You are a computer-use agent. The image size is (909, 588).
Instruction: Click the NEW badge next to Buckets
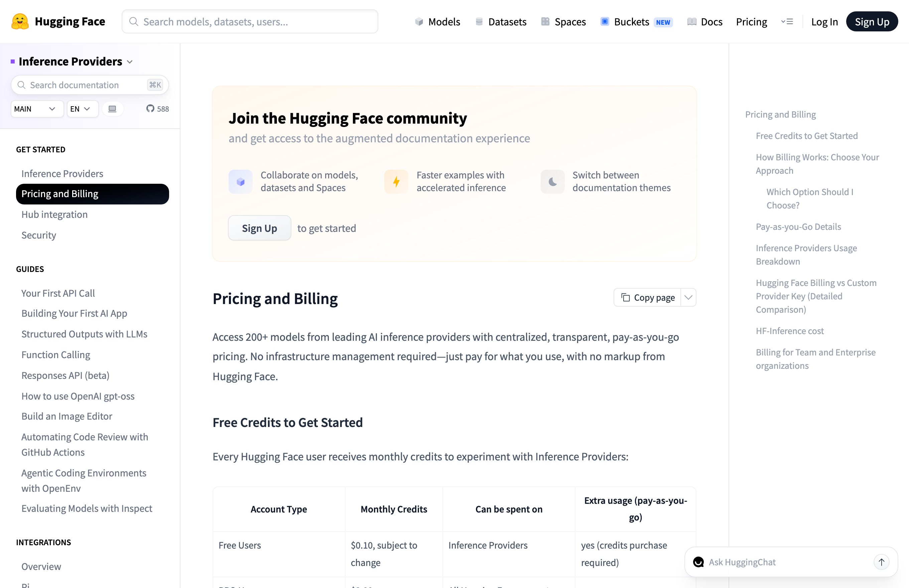pyautogui.click(x=663, y=22)
